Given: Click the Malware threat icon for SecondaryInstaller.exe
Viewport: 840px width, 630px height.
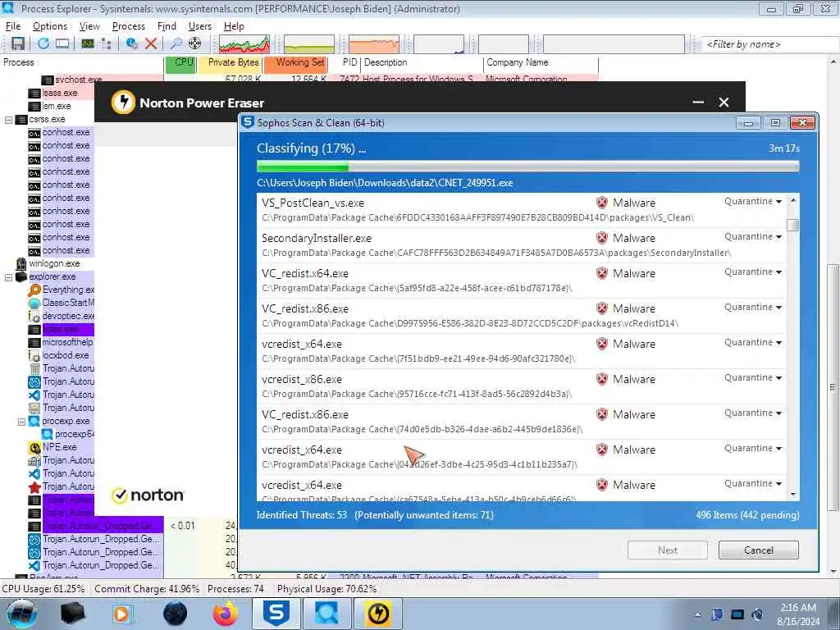Looking at the screenshot, I should [602, 238].
